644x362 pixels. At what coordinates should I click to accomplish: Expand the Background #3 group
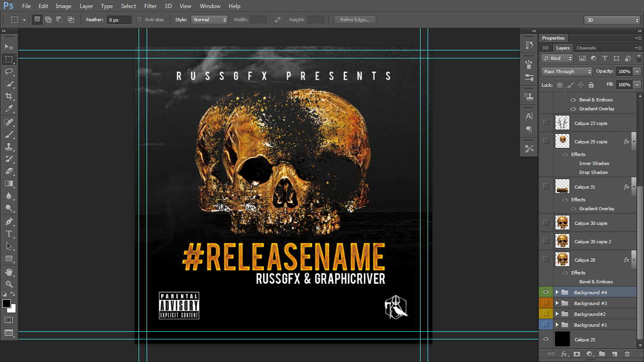click(557, 303)
